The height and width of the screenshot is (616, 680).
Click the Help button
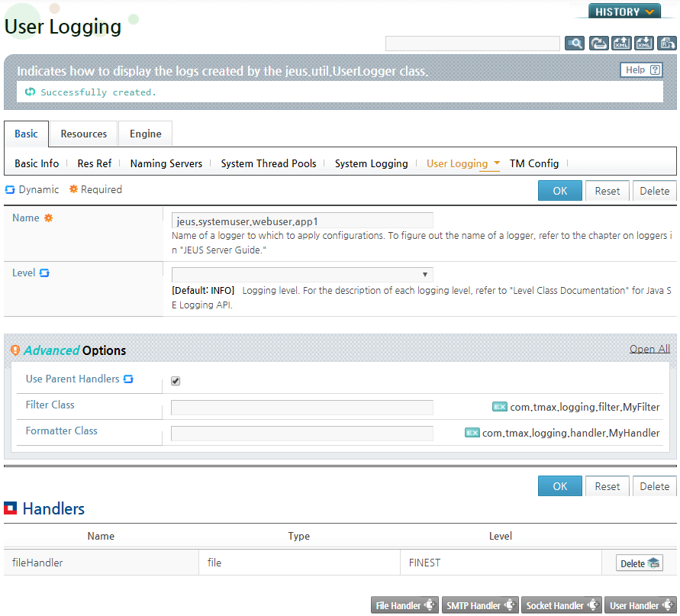641,69
